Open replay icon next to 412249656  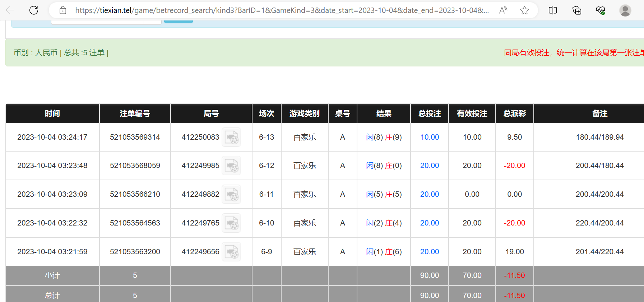(x=231, y=252)
